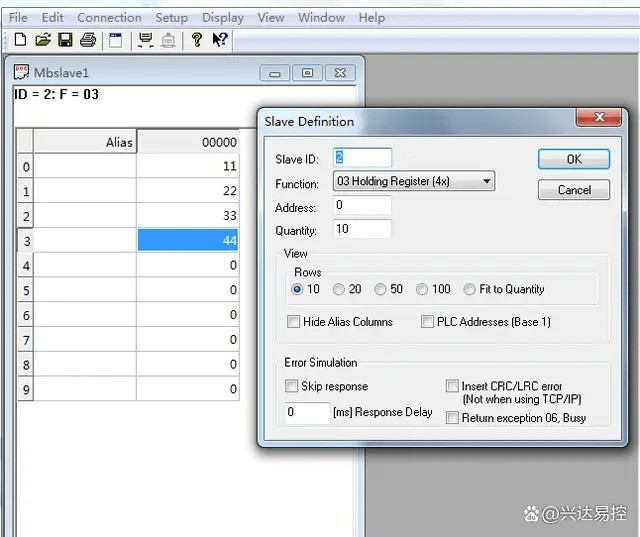Click the Slave ID input field
Viewport: 640px width, 537px height.
(x=362, y=158)
